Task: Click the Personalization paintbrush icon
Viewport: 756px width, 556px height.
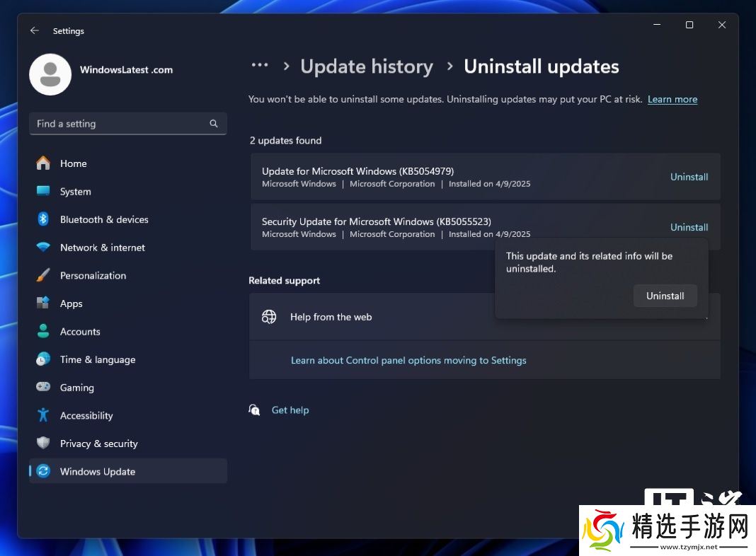Action: [x=43, y=275]
